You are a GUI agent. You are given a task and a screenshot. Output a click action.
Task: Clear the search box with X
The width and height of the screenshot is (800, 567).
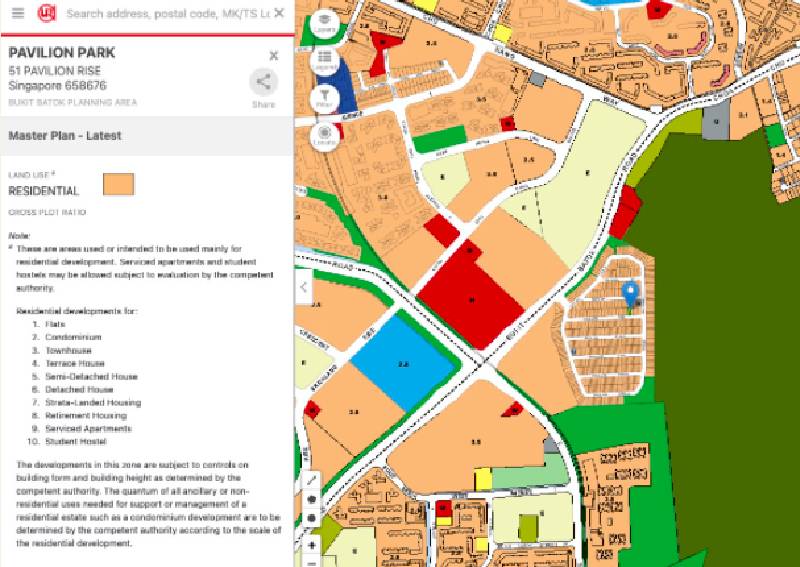[279, 14]
